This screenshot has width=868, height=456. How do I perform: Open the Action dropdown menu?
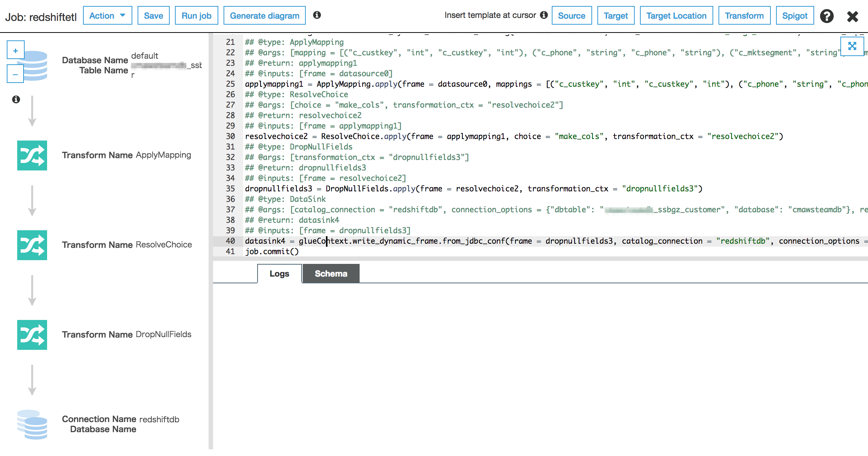pos(107,15)
